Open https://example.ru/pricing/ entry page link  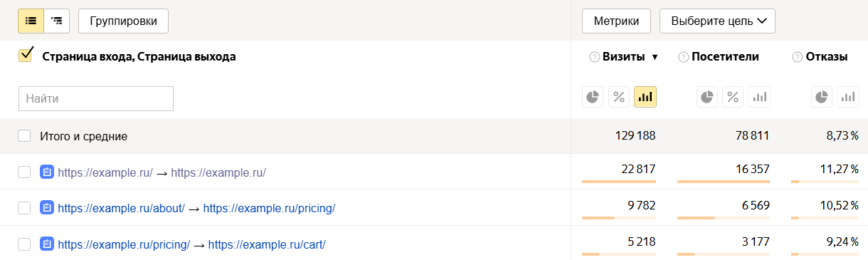[124, 244]
